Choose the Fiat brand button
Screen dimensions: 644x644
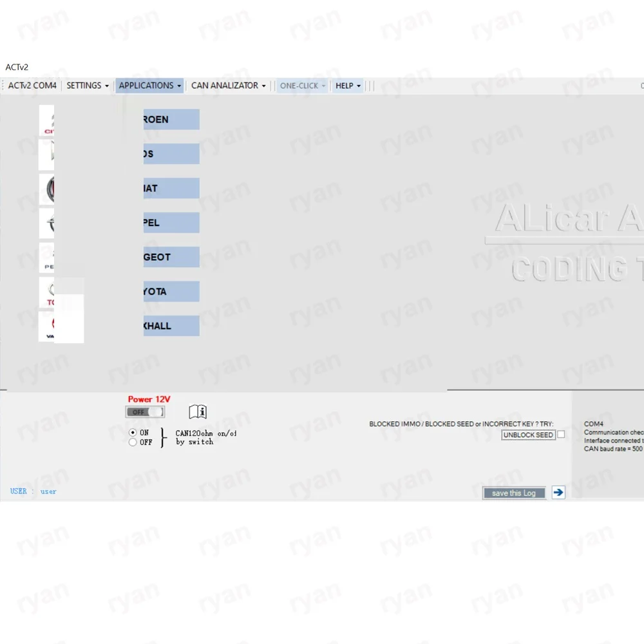point(171,188)
